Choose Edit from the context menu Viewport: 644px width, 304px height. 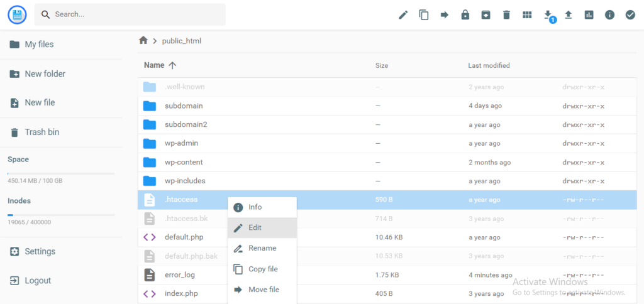(x=255, y=228)
